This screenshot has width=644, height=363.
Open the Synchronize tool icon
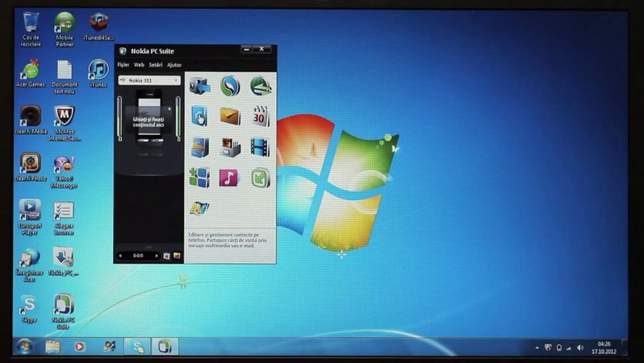[x=230, y=86]
